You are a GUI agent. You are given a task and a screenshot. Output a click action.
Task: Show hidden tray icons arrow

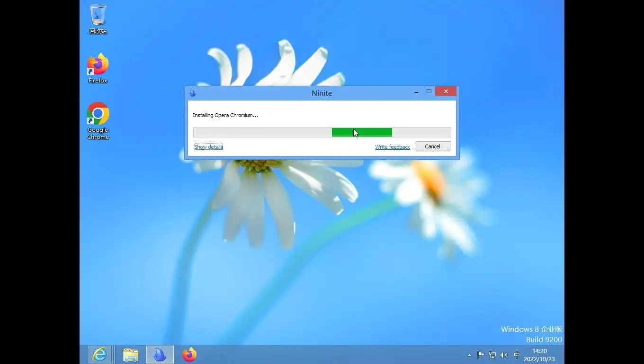[x=469, y=355]
